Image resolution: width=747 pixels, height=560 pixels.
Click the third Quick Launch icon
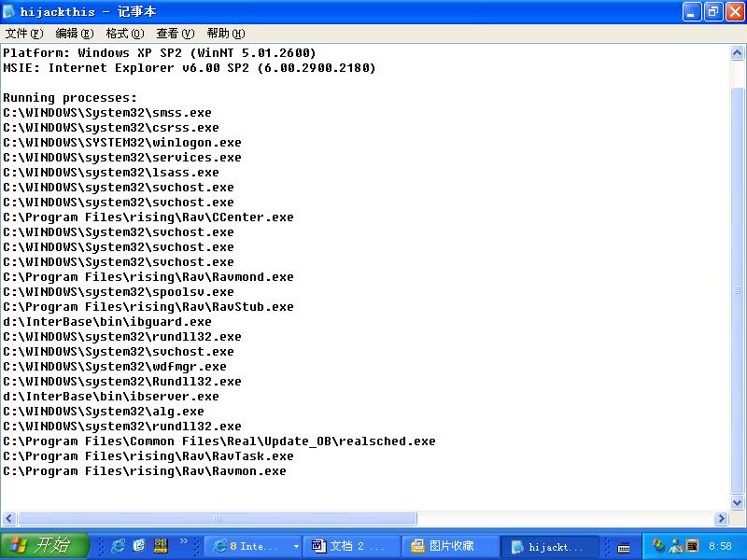coord(161,546)
